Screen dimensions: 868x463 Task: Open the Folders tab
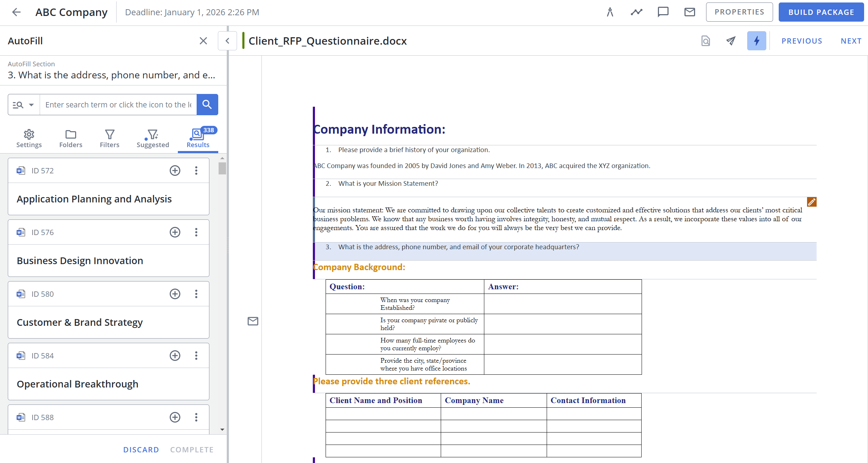click(71, 139)
